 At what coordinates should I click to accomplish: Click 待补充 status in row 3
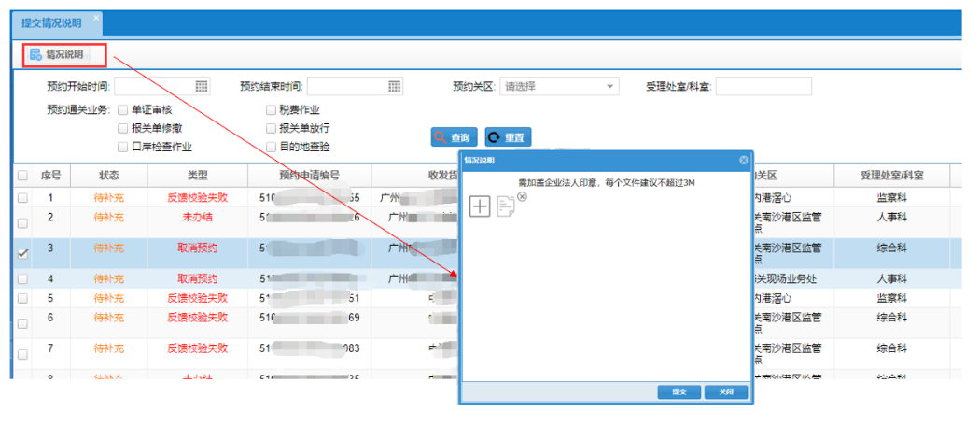pos(109,248)
